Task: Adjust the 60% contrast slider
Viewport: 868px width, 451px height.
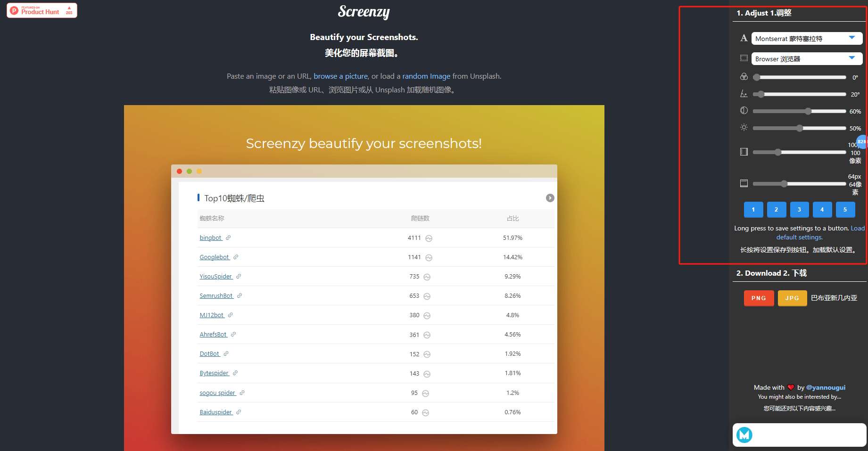Action: tap(799, 111)
